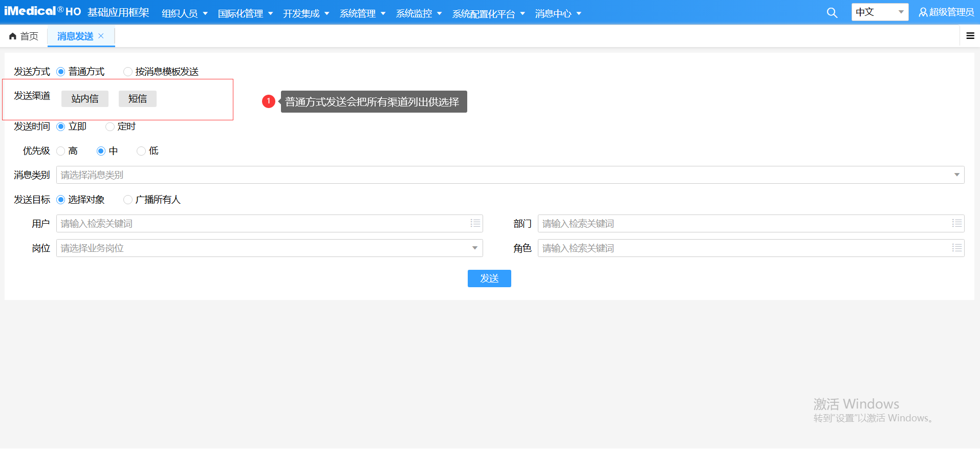Set priority to 高
This screenshot has width=980, height=450.
61,151
